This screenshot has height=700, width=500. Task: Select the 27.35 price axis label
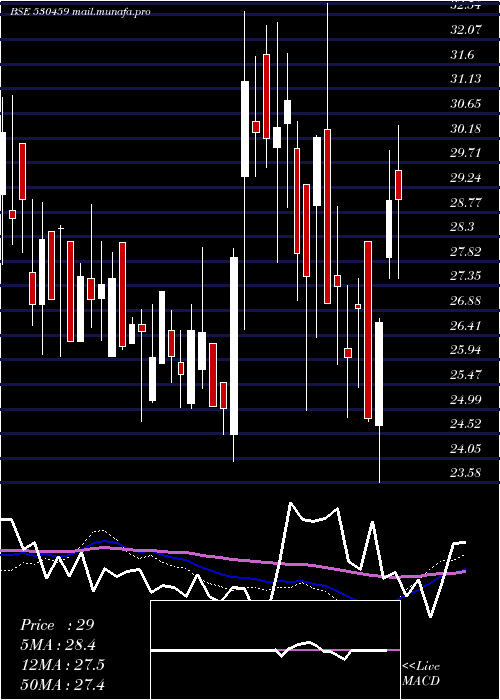click(x=466, y=276)
